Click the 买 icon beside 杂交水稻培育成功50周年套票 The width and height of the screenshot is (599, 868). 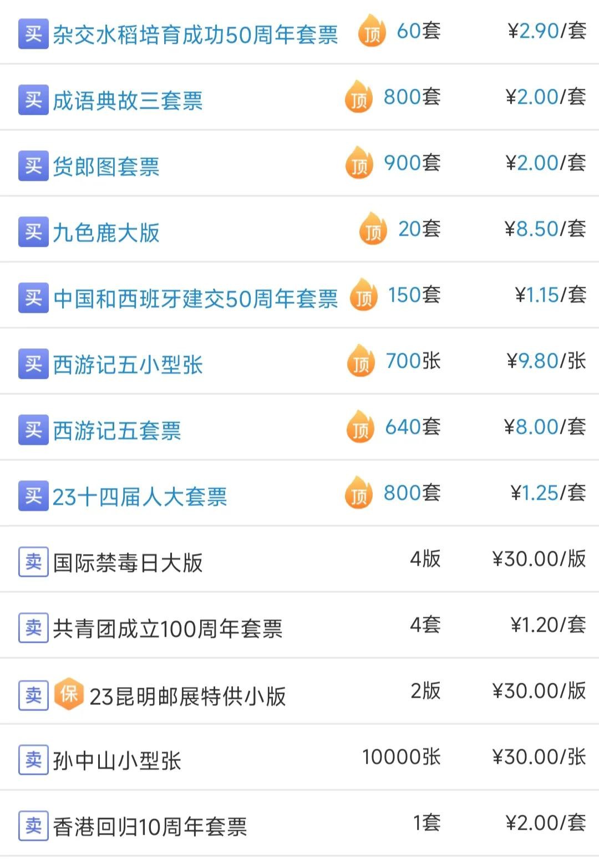pyautogui.click(x=33, y=34)
